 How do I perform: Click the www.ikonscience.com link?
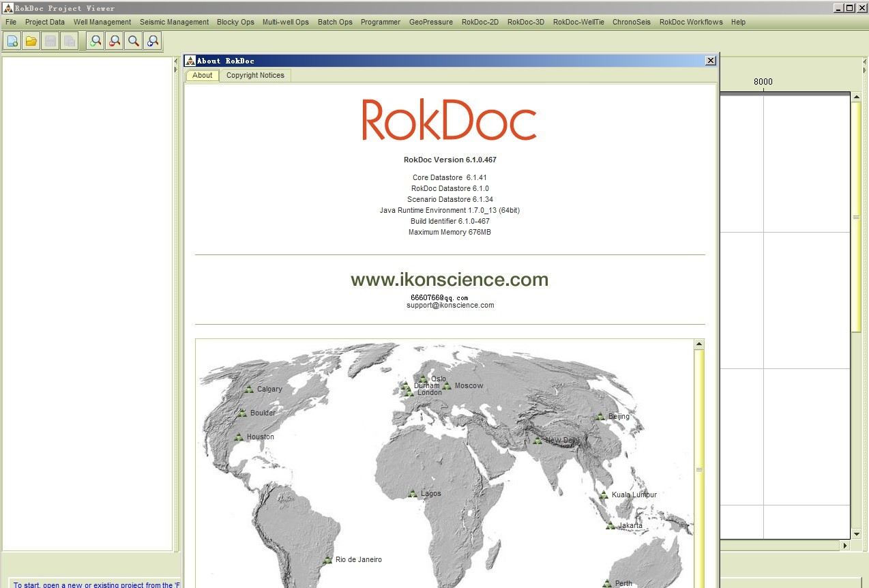pyautogui.click(x=450, y=280)
